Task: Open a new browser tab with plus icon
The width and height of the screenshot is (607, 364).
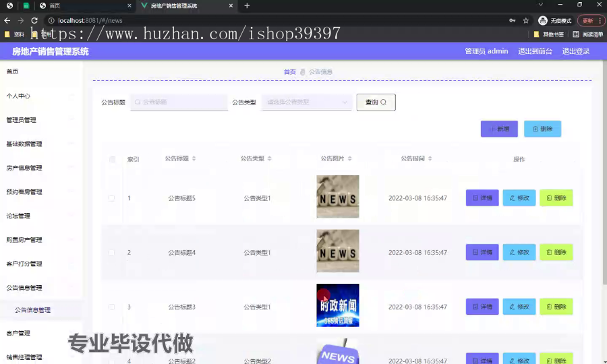Action: [x=247, y=5]
